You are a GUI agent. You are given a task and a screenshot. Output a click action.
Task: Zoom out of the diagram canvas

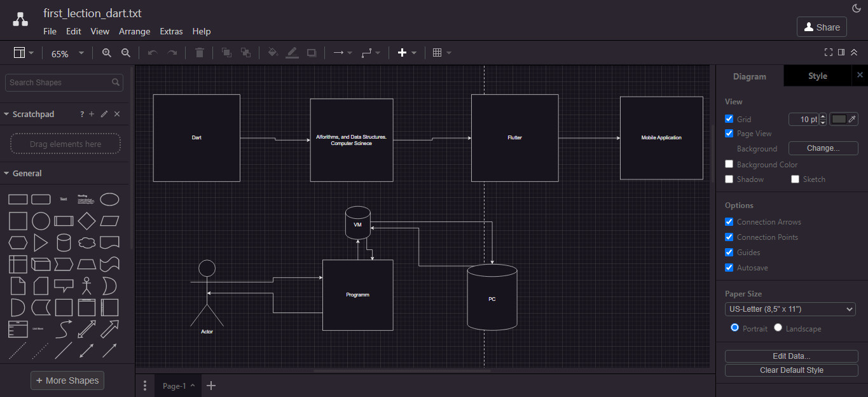(x=126, y=53)
